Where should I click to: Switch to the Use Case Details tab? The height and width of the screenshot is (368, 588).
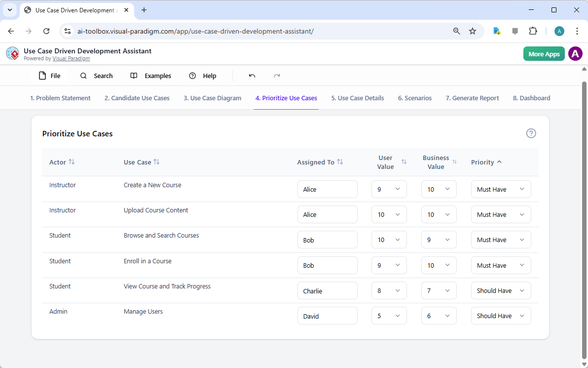[x=357, y=98]
